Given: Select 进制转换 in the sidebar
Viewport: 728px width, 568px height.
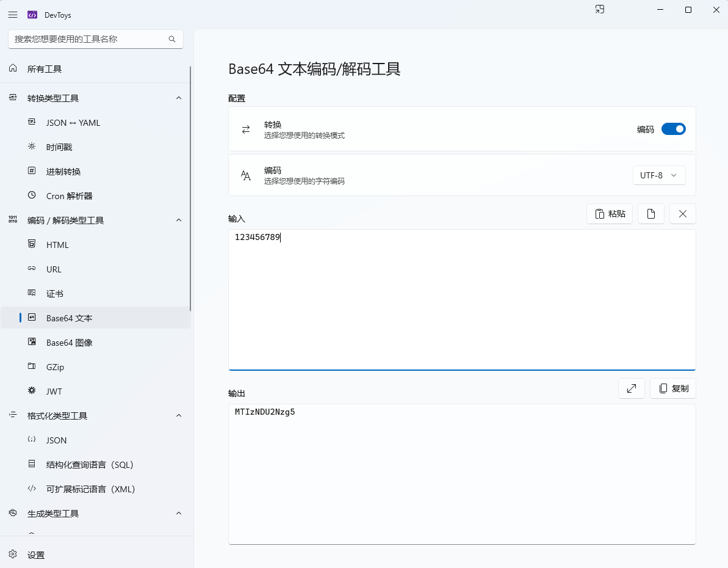Looking at the screenshot, I should [95, 172].
